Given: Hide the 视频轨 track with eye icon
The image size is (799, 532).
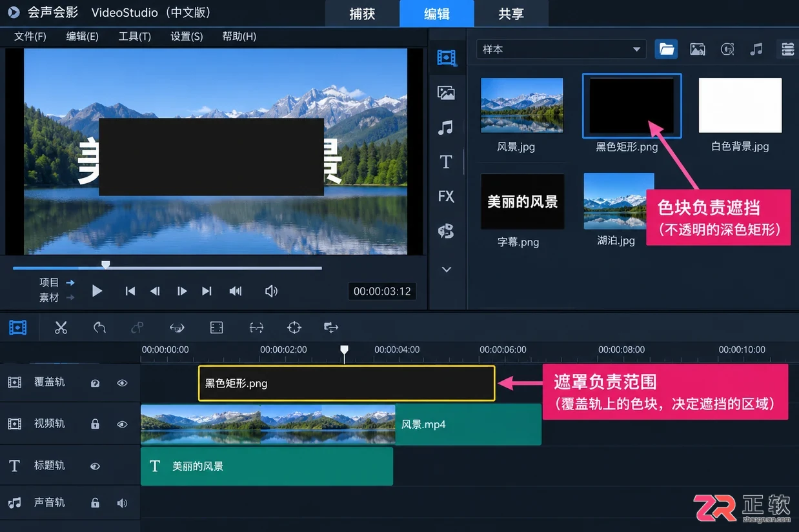Looking at the screenshot, I should point(122,424).
